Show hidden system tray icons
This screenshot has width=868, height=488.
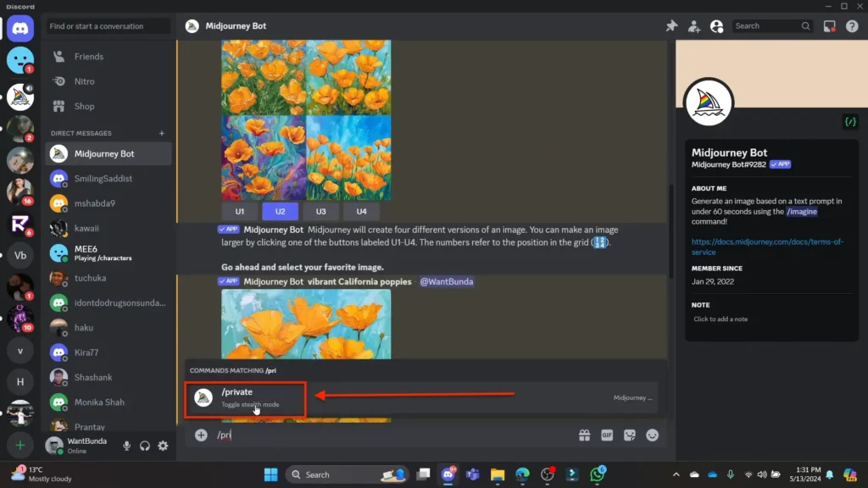[x=676, y=474]
